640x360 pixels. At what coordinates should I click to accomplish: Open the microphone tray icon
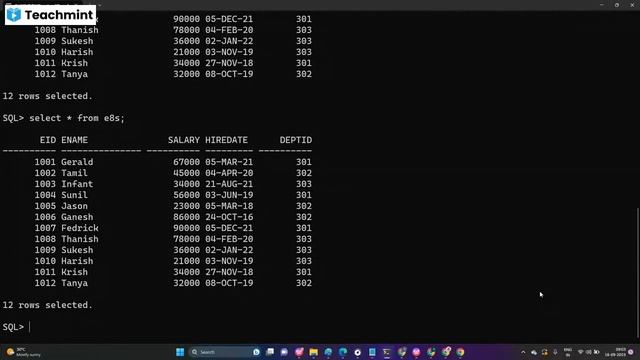[555, 352]
